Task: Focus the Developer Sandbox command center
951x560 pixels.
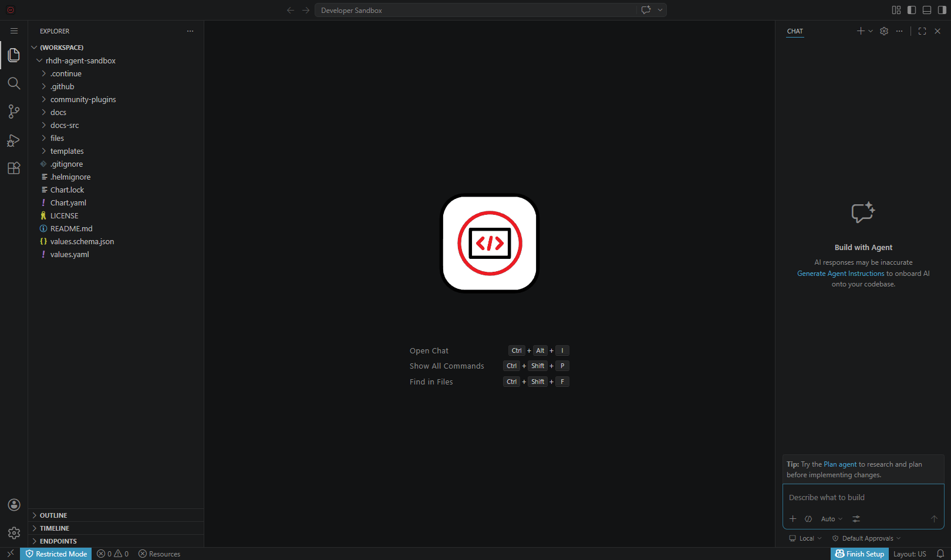Action: [475, 10]
